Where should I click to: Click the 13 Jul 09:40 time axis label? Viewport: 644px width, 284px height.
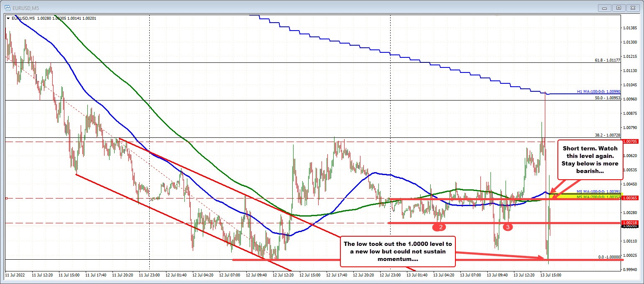[497, 275]
